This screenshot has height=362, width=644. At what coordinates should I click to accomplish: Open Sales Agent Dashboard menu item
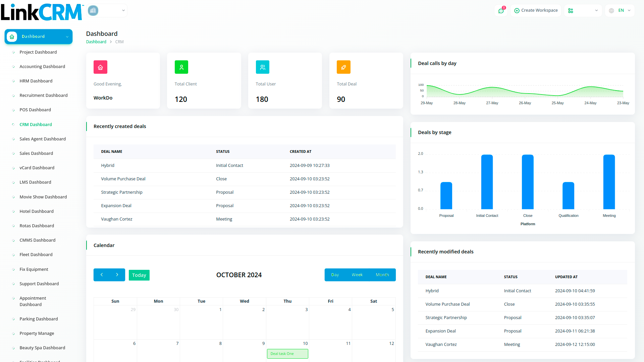[x=43, y=139]
